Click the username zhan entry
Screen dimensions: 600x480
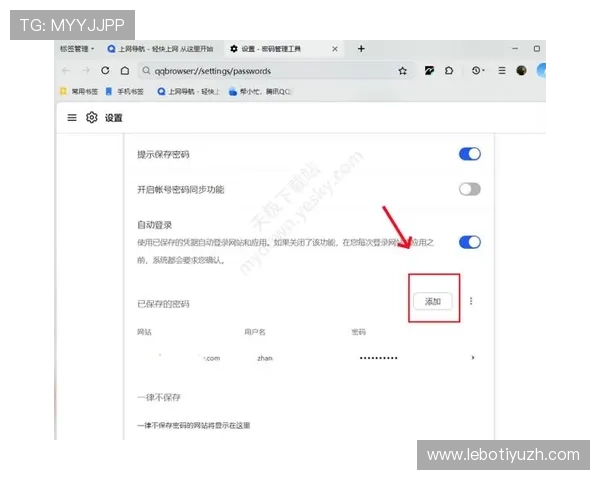pyautogui.click(x=265, y=358)
